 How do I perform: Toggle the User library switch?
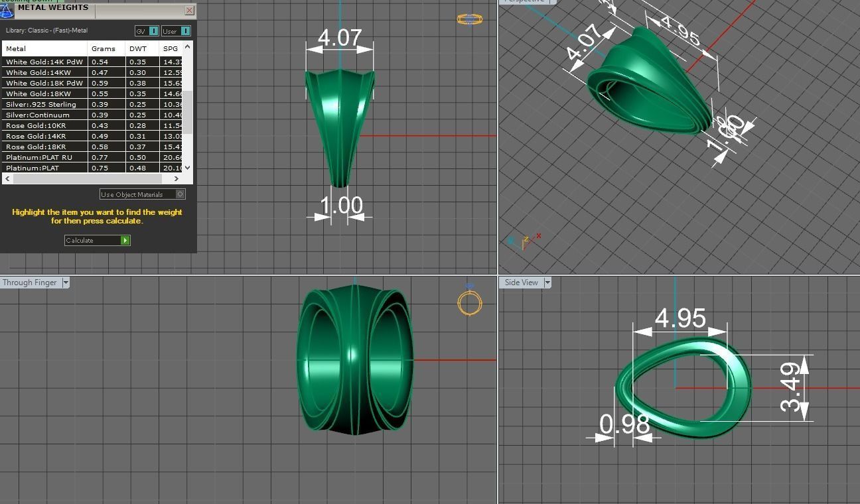click(176, 31)
